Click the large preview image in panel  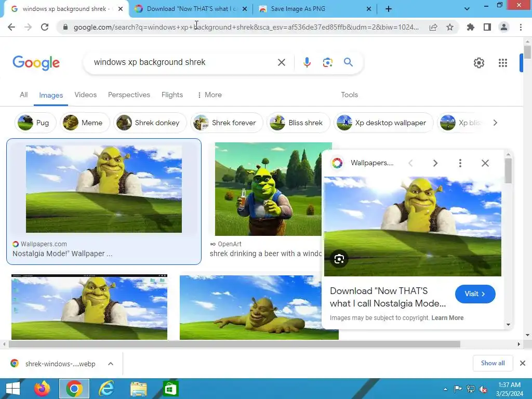click(413, 227)
